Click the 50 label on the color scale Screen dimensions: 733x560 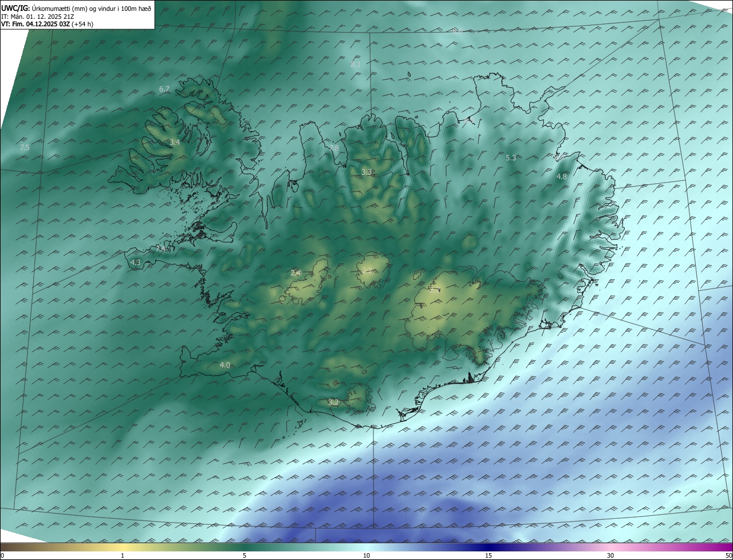click(728, 556)
